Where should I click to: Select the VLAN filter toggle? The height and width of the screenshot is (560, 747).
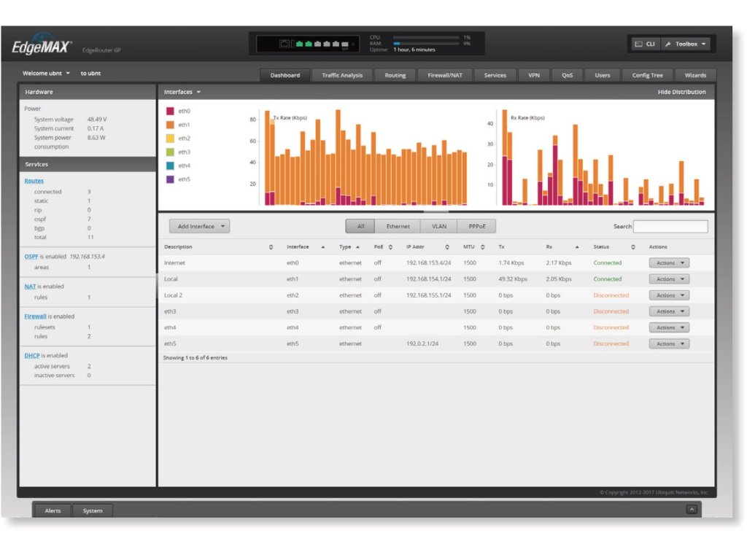point(438,227)
